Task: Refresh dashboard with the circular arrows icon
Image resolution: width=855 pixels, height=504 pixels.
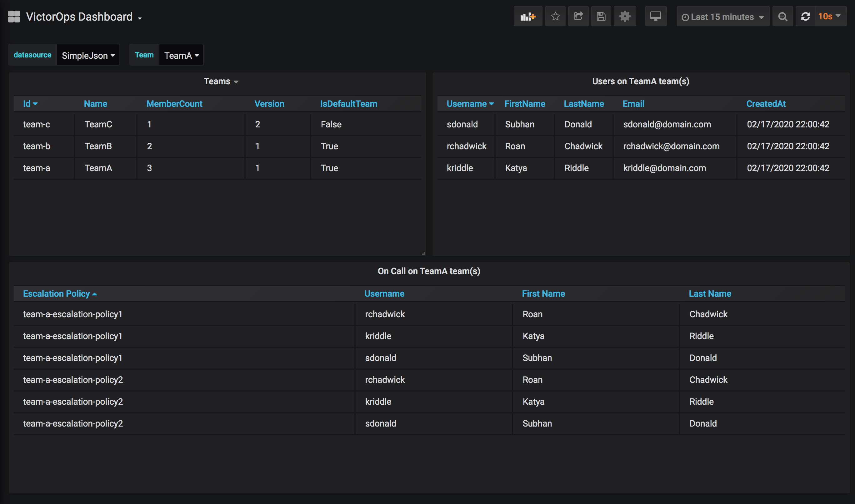Action: click(x=805, y=16)
